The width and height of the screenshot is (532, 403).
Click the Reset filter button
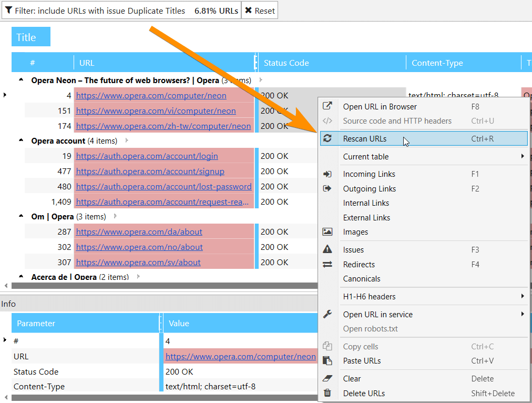tap(260, 11)
